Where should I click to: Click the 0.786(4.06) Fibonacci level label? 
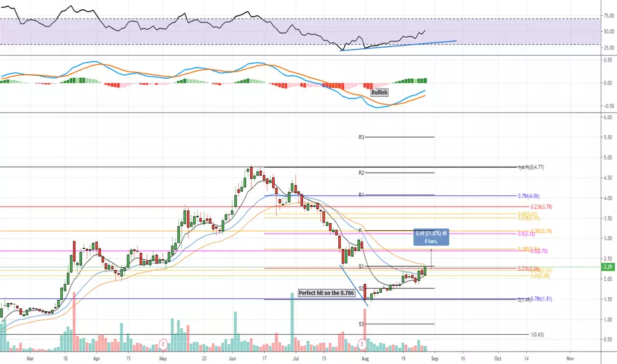pos(528,196)
